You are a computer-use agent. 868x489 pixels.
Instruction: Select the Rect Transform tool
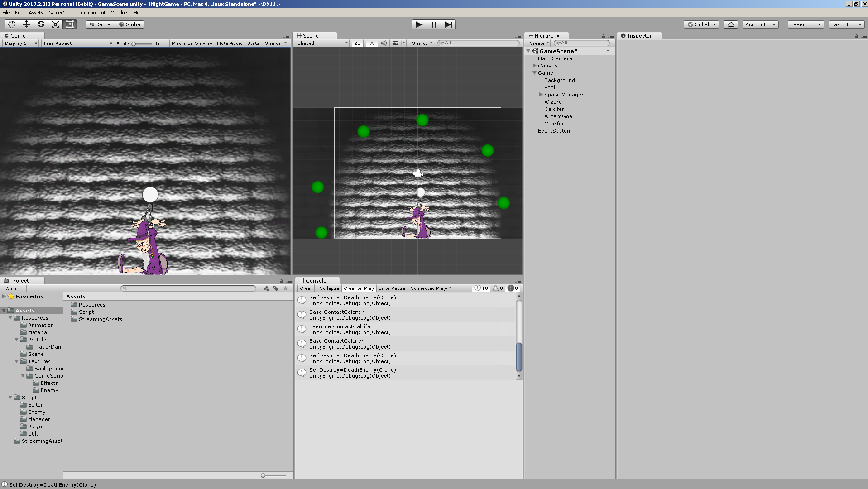70,24
